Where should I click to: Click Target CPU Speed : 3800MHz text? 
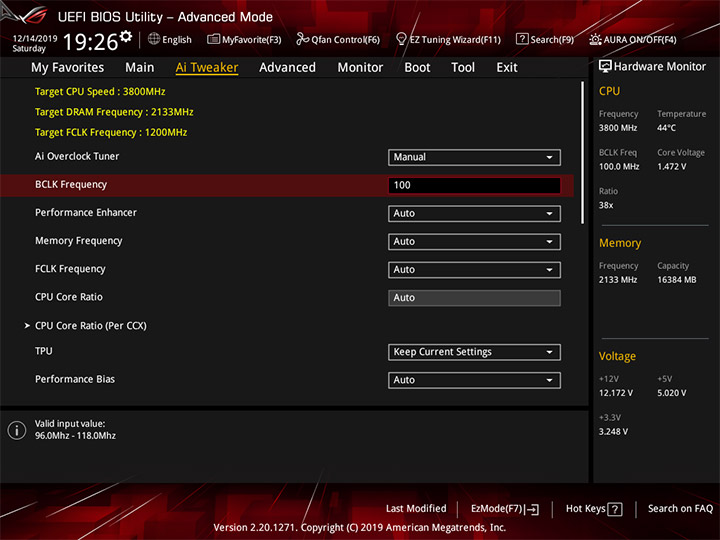100,92
